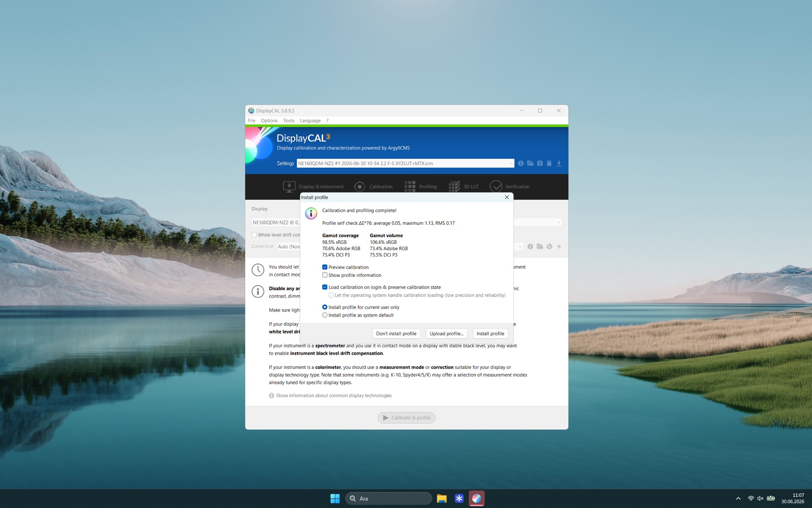Open the Tools menu
The width and height of the screenshot is (812, 508).
click(288, 121)
